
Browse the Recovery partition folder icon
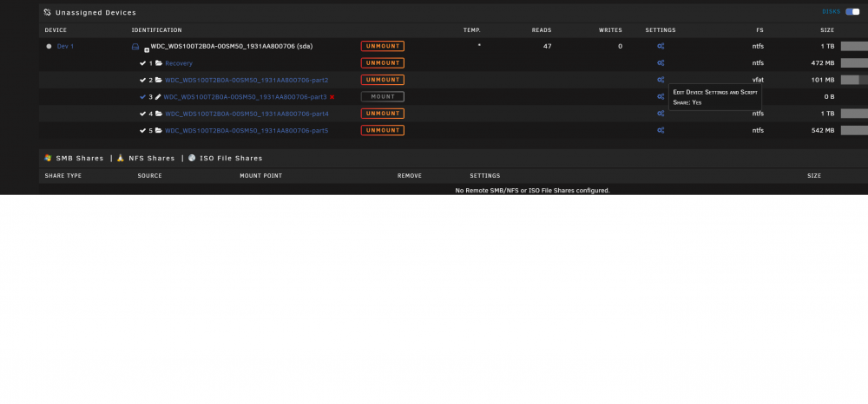point(159,63)
